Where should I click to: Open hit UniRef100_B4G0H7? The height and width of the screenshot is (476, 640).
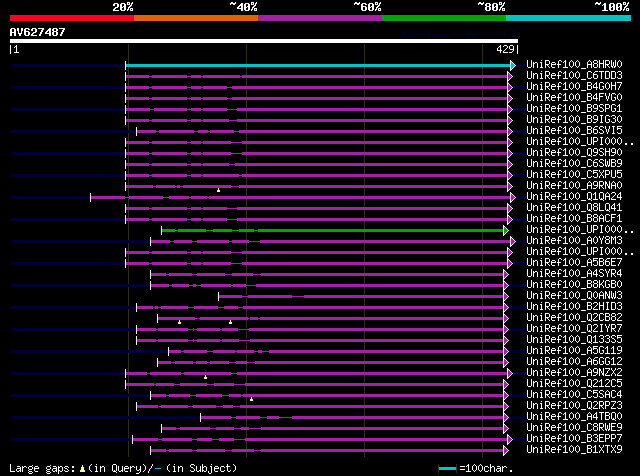pos(574,87)
